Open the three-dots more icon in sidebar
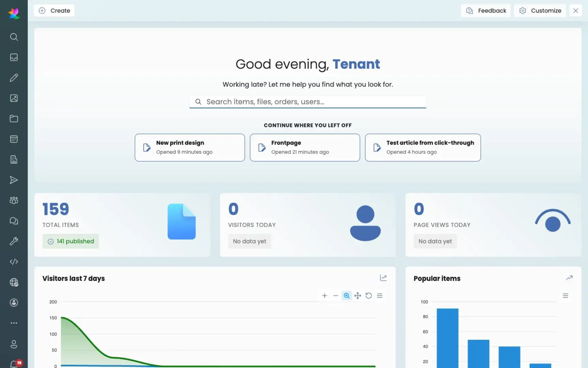Viewport: 588px width, 368px height. click(x=14, y=323)
